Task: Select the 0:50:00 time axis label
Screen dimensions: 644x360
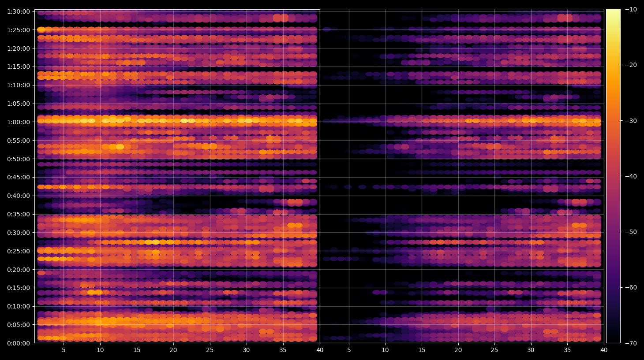Action: pos(19,159)
